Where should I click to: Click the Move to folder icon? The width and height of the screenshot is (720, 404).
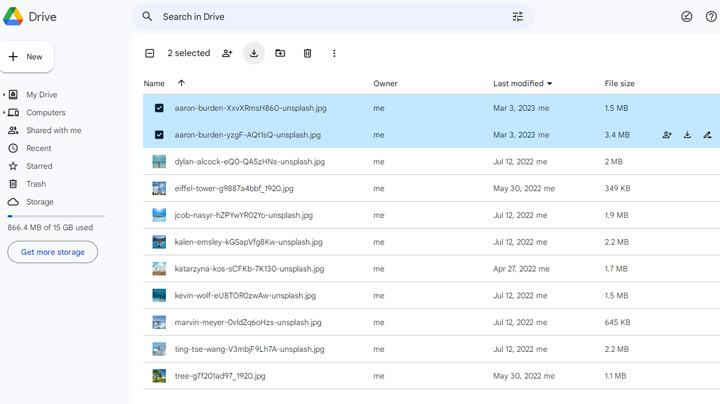[280, 53]
